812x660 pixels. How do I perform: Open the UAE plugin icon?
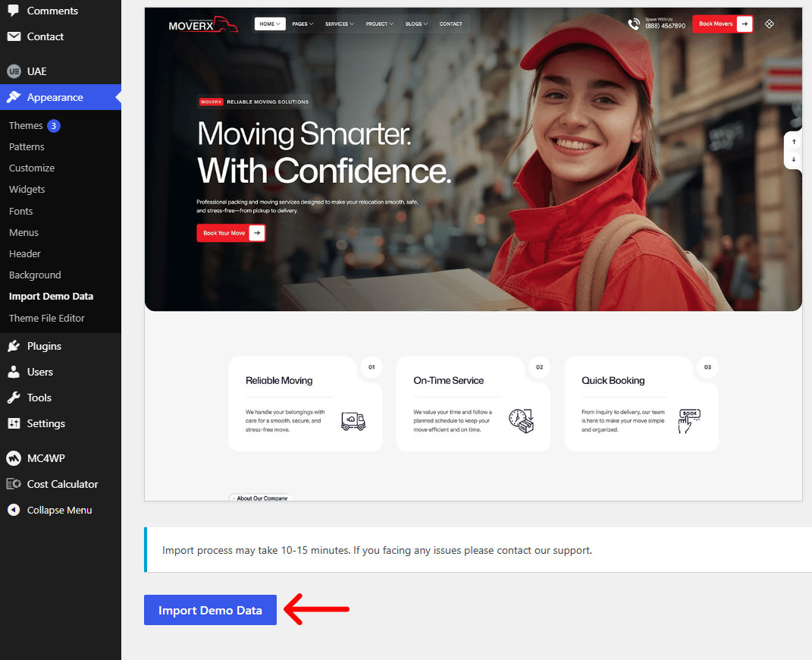tap(14, 71)
